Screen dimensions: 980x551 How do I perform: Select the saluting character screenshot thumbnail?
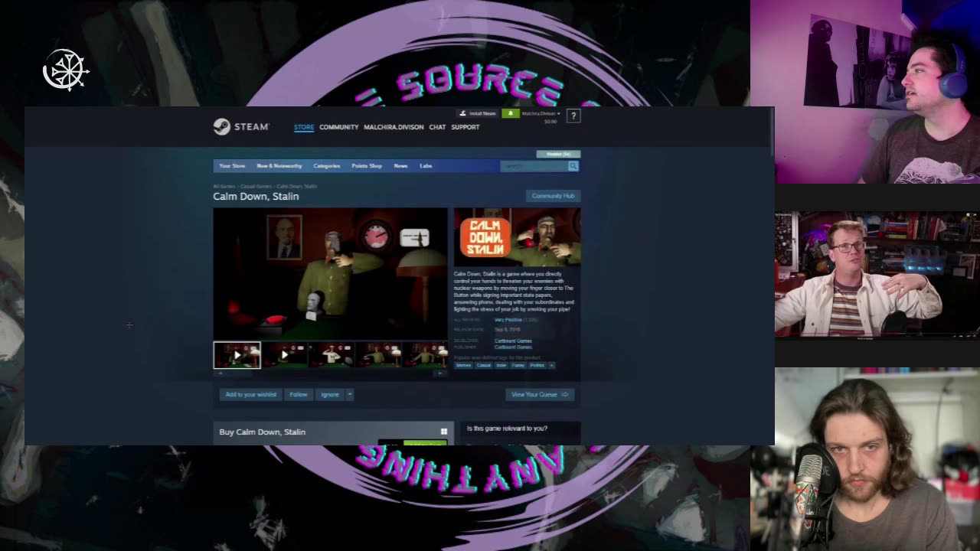point(331,355)
